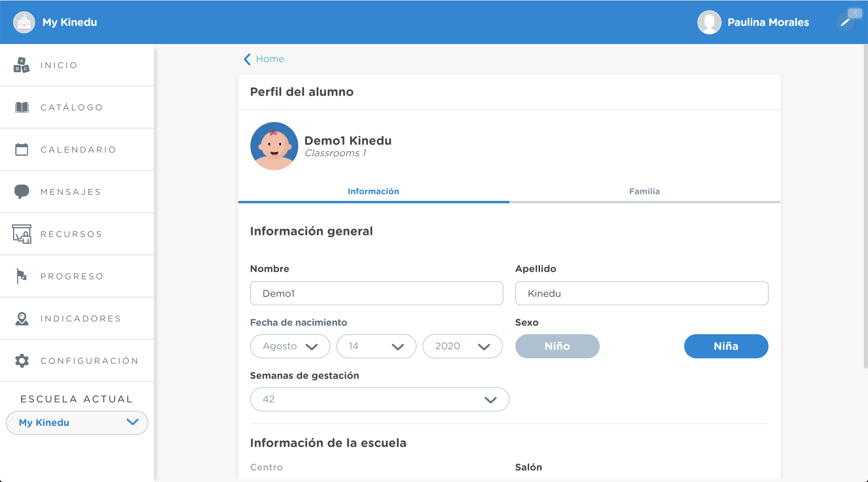Click the small dropdown arrow badge top-right corner
This screenshot has width=868, height=482.
click(x=855, y=13)
